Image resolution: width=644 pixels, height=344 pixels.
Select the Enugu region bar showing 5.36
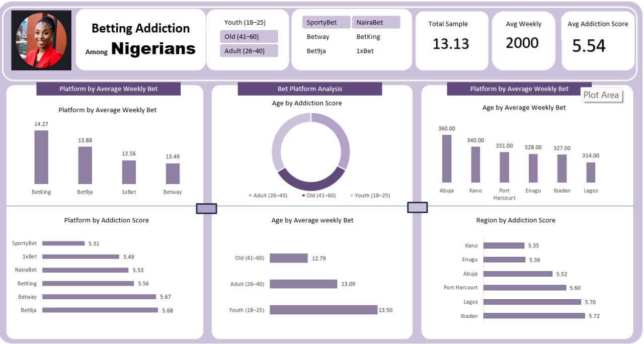click(x=504, y=260)
